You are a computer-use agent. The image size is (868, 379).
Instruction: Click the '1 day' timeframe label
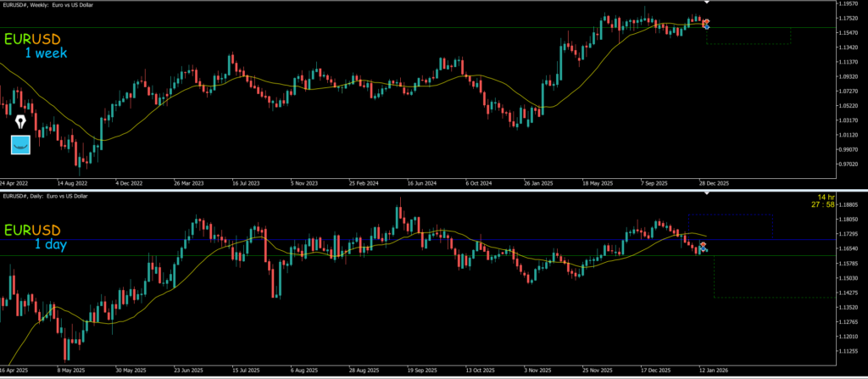point(53,245)
